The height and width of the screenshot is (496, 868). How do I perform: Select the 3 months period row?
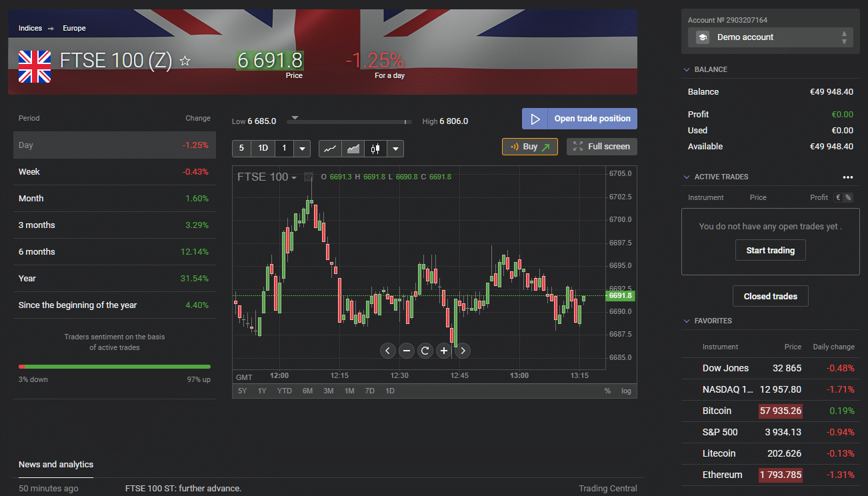[115, 225]
